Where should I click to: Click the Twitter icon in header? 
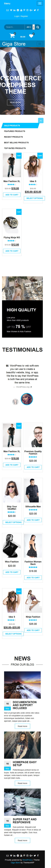35,10
